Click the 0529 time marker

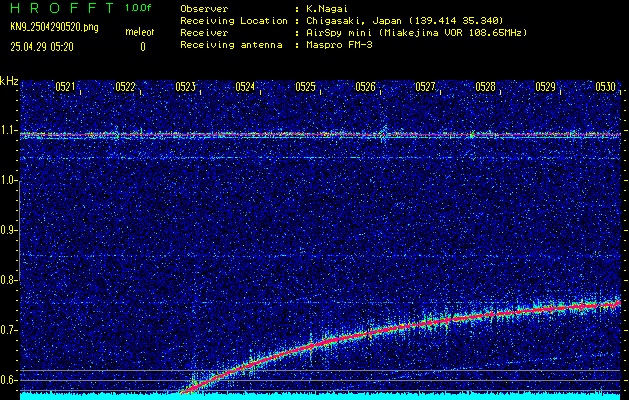tap(545, 87)
